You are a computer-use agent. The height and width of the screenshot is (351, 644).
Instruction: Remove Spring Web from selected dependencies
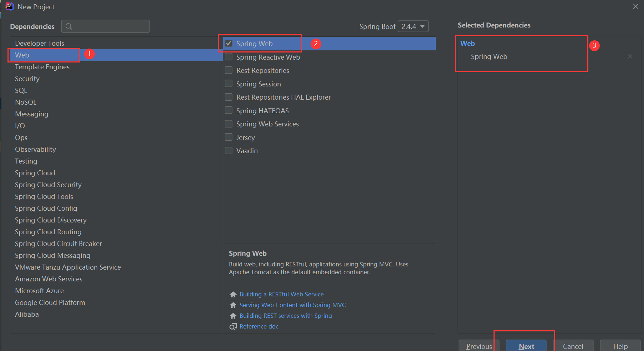tap(630, 56)
